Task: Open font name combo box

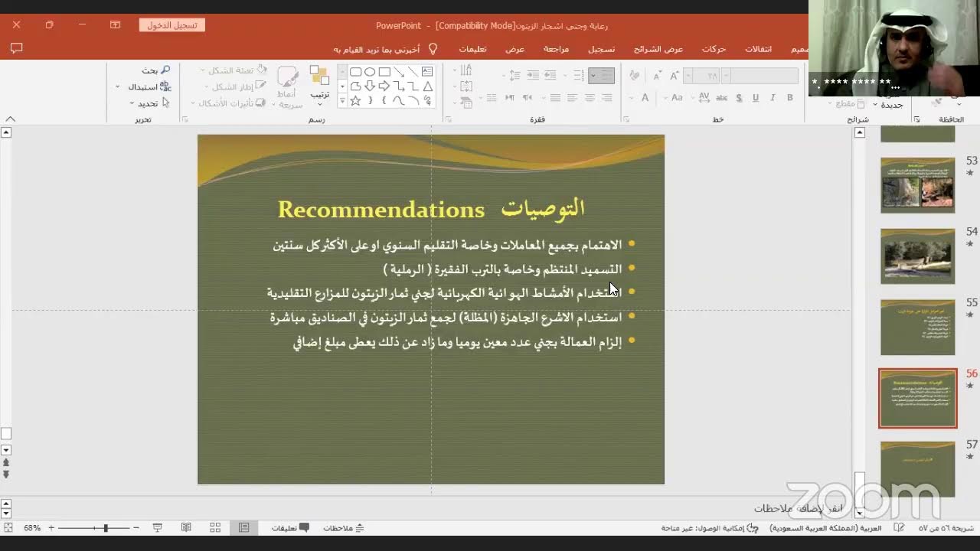Action: pos(760,75)
